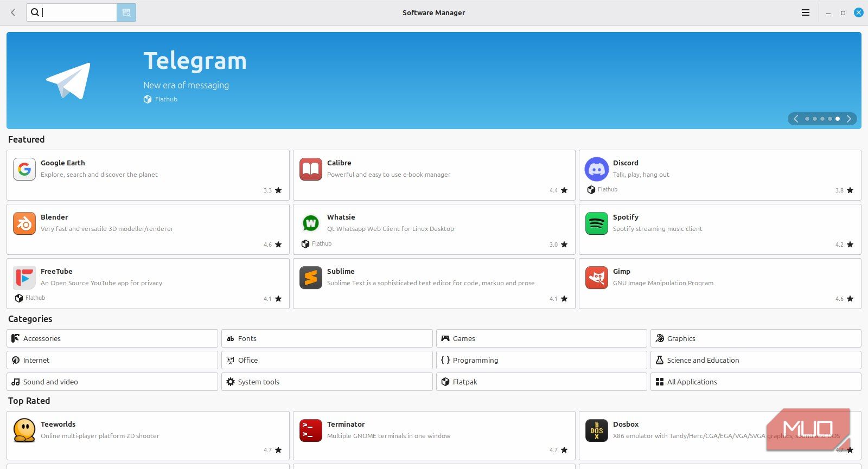
Task: Click the FreeTube Flathub source label
Action: tap(35, 298)
